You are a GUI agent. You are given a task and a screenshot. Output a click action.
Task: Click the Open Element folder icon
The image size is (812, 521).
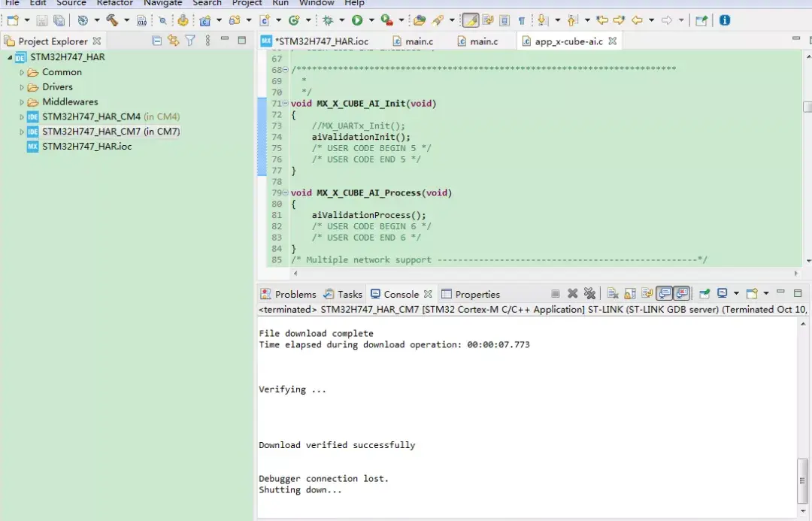[x=420, y=21]
